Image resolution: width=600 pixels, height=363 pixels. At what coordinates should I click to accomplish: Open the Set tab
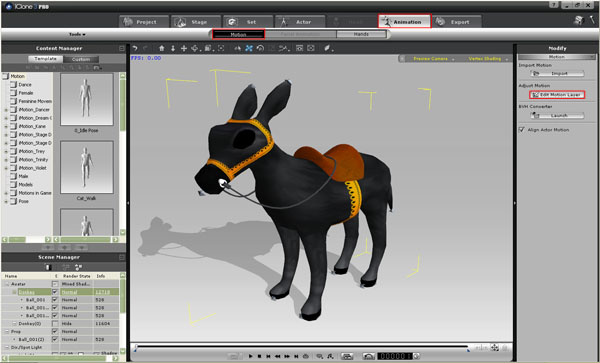point(248,22)
